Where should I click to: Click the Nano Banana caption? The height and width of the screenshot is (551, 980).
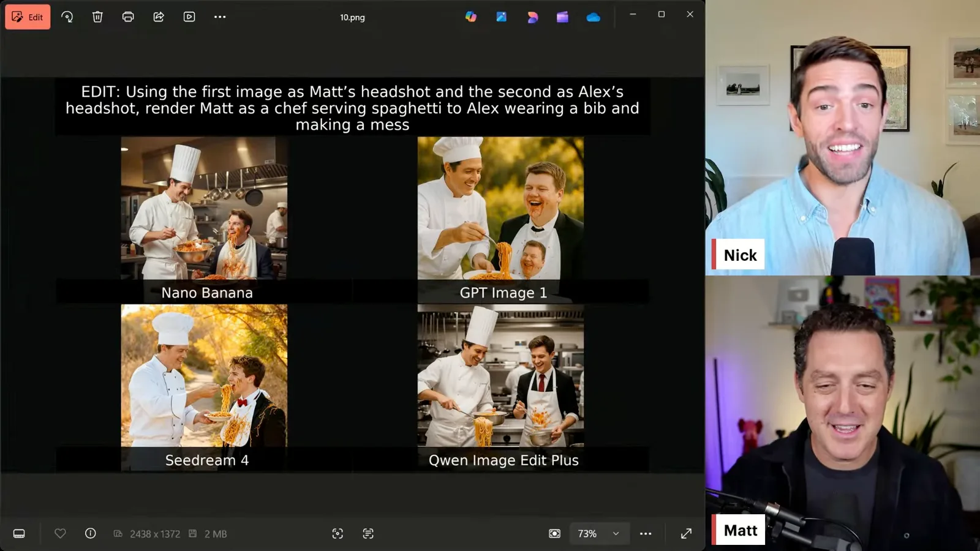pyautogui.click(x=207, y=293)
